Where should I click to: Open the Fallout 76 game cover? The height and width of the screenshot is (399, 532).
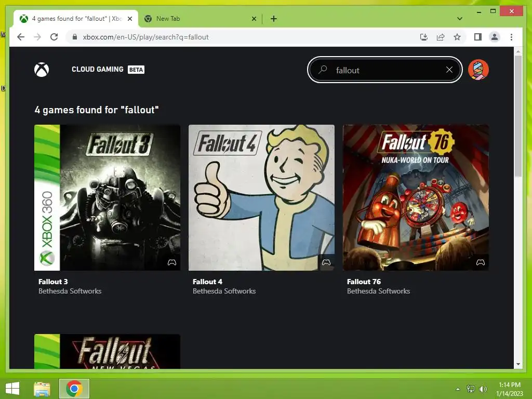(x=416, y=197)
